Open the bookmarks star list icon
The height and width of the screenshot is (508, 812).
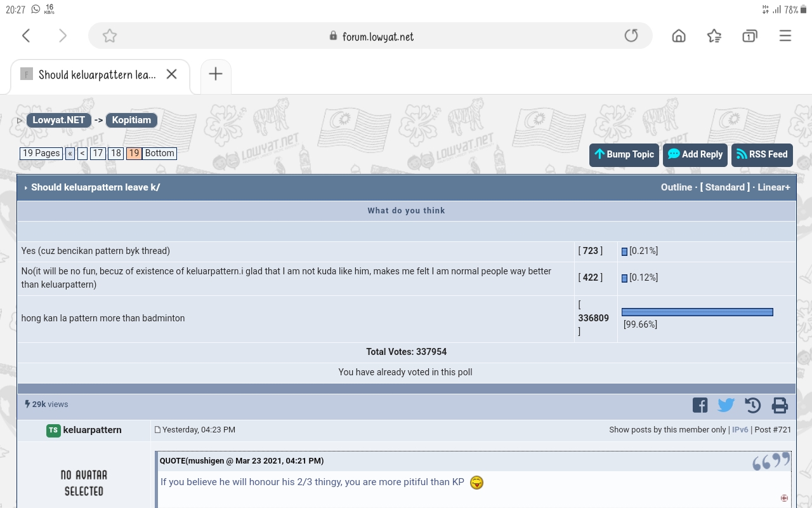coord(714,36)
